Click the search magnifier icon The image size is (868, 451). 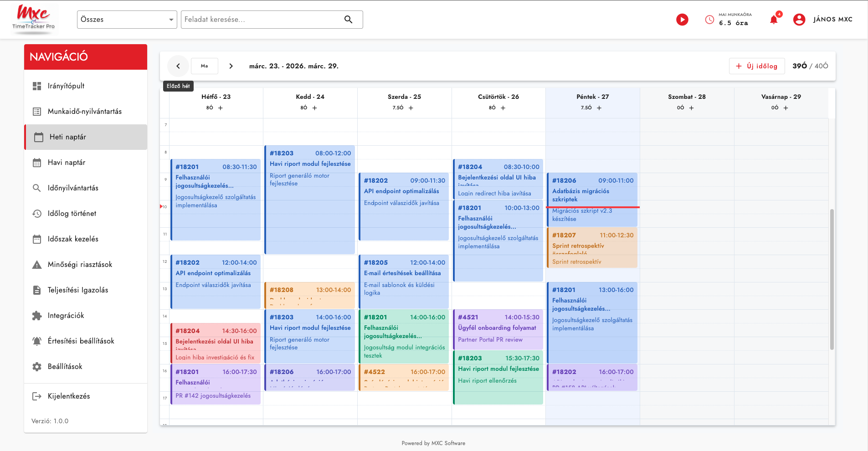(x=348, y=20)
